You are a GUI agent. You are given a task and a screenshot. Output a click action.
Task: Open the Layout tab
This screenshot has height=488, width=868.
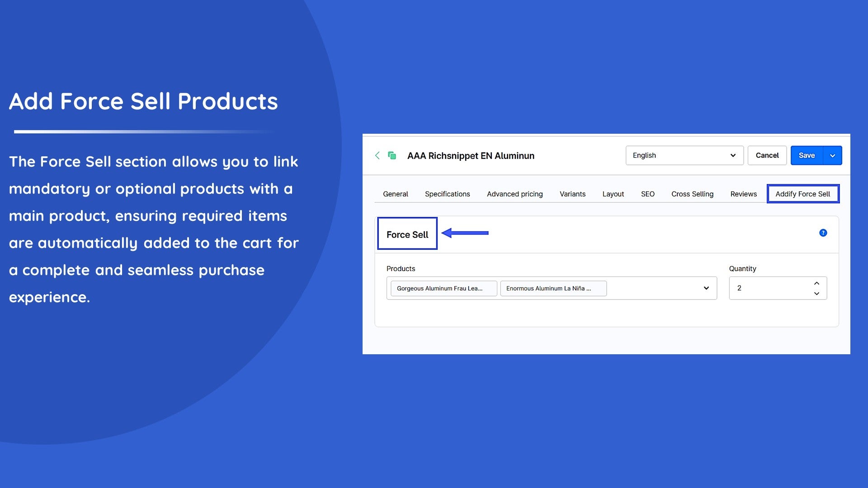[x=613, y=194]
